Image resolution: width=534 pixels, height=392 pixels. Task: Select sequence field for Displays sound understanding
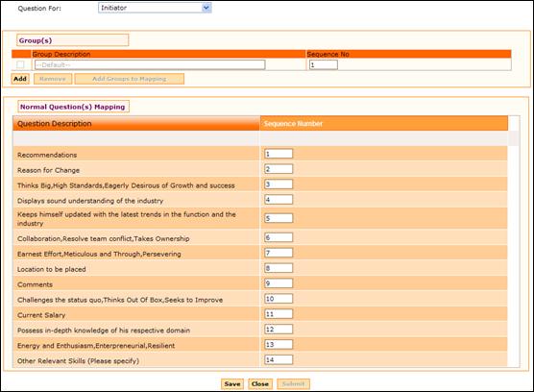(x=279, y=200)
